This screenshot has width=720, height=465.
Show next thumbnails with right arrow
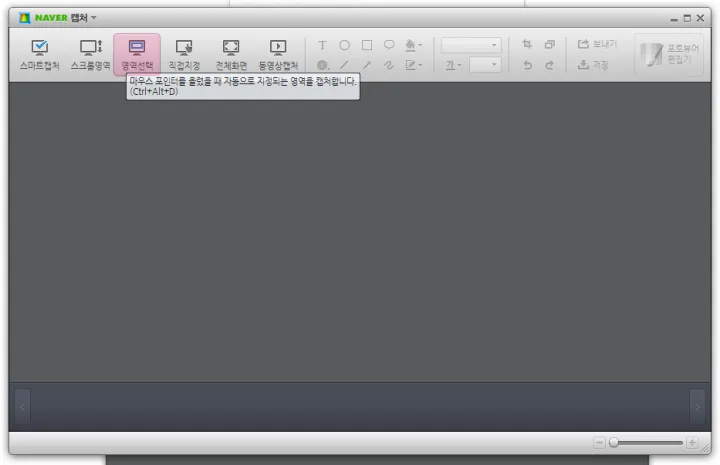698,407
